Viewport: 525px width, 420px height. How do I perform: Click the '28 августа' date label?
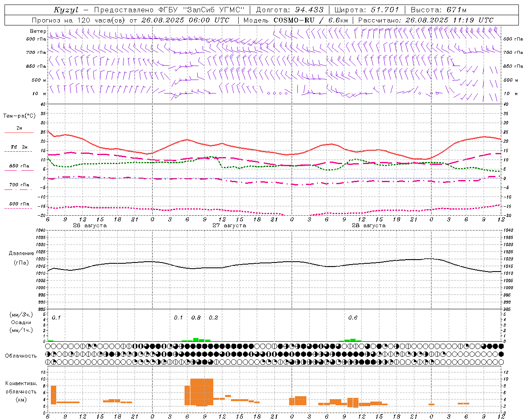tap(369, 226)
